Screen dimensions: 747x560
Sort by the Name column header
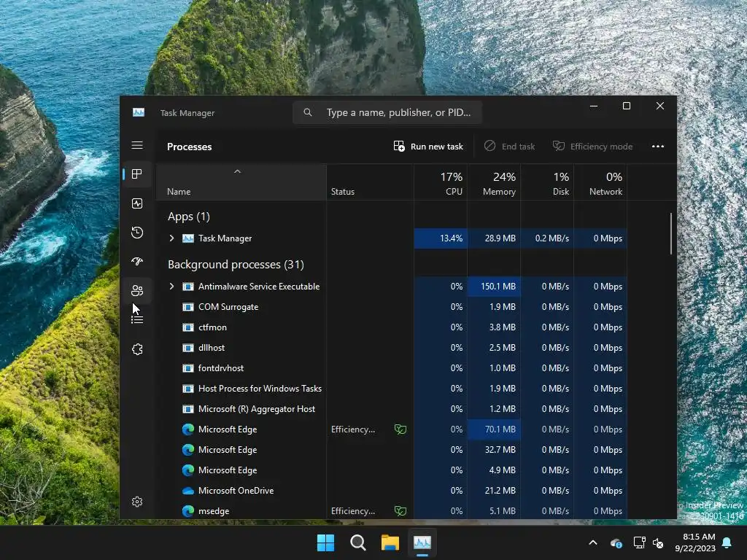pos(241,183)
